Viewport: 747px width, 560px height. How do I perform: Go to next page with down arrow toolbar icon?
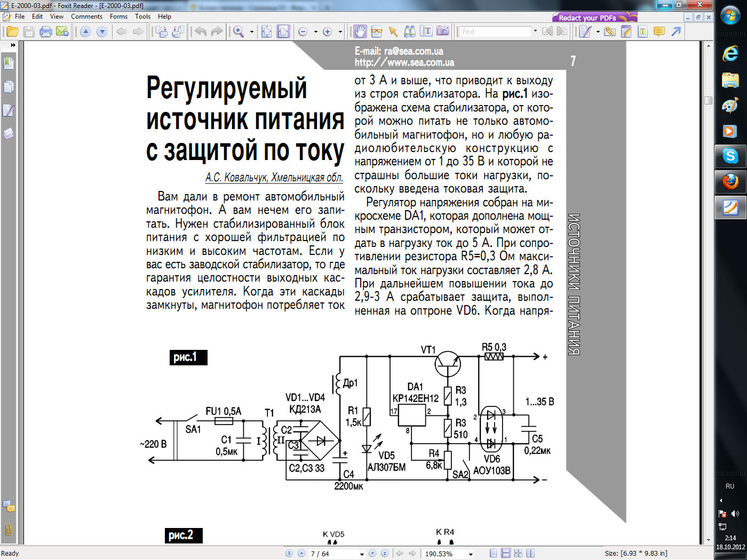coord(102,32)
